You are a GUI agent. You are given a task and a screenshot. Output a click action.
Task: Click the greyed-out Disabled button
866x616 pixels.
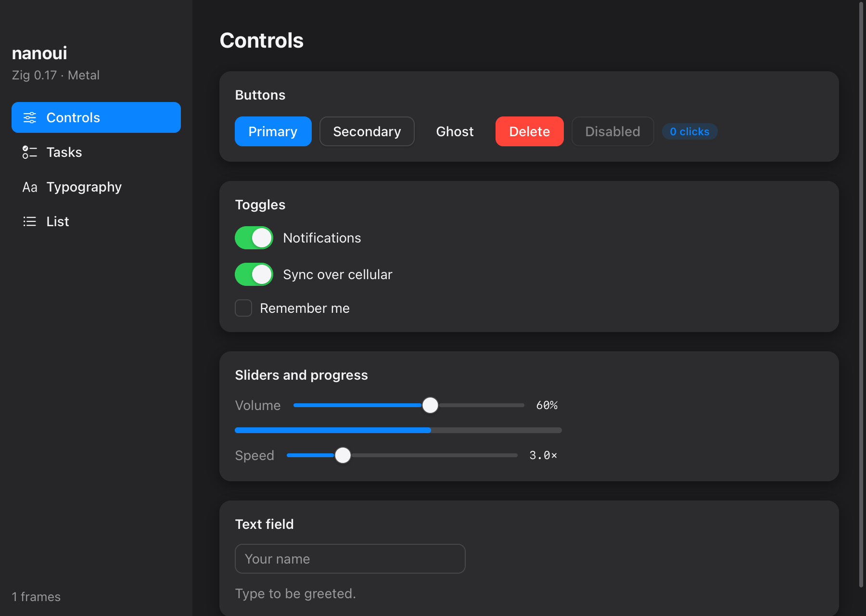[613, 131]
